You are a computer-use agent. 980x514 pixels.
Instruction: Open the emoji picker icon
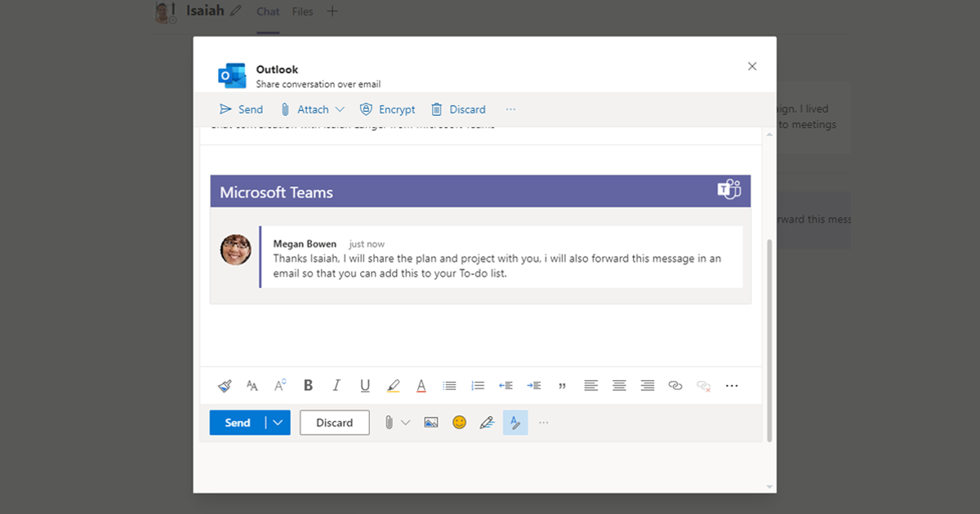click(459, 422)
